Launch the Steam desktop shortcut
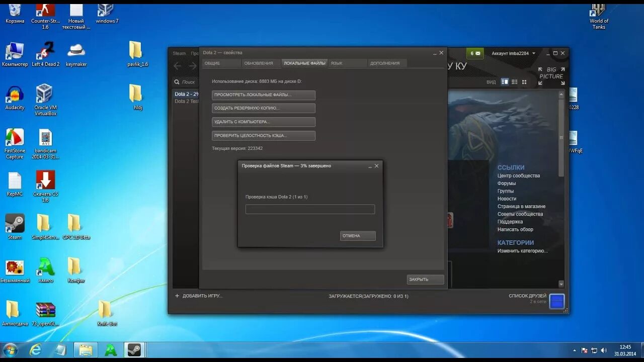Viewport: 644px width, 362px height. 15,227
